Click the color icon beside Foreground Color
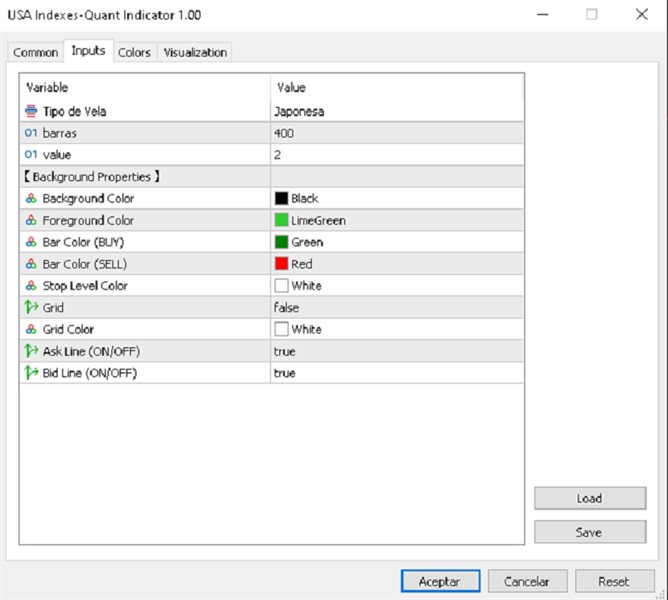The image size is (668, 600). coord(31,220)
